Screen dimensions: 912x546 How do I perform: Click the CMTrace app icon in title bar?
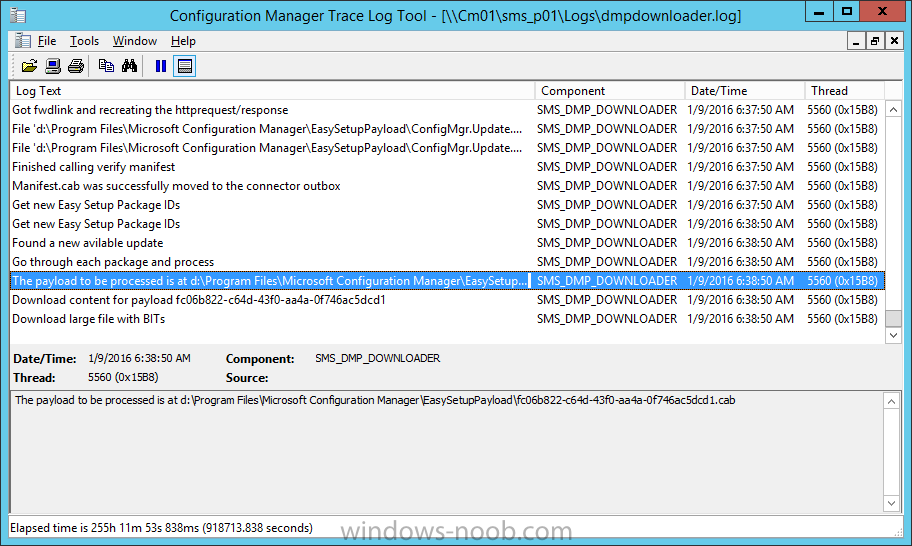click(18, 15)
